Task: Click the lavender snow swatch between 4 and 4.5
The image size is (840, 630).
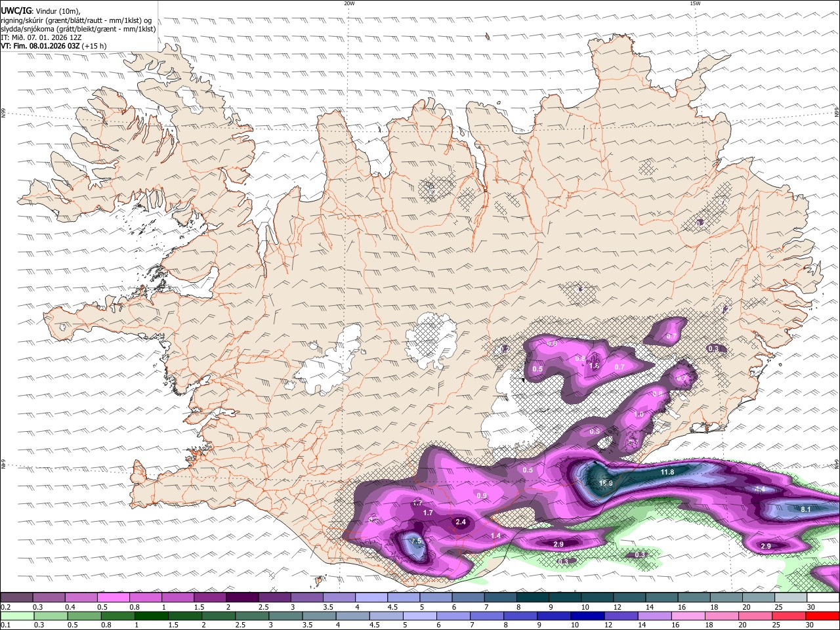Action: tap(371, 598)
